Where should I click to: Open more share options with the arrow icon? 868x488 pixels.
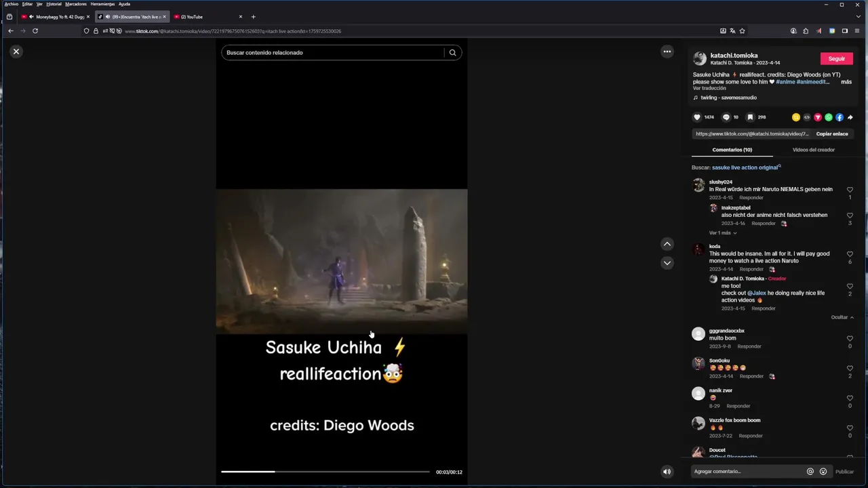[850, 117]
